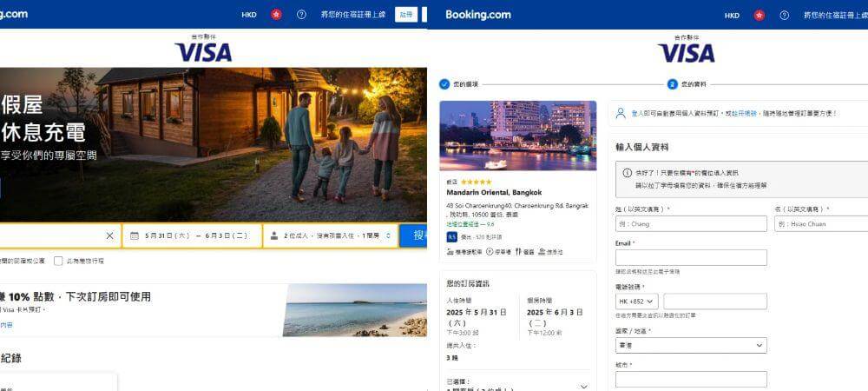Open the 2位成人 guests and rooms selector
The width and height of the screenshot is (868, 391).
(331, 236)
